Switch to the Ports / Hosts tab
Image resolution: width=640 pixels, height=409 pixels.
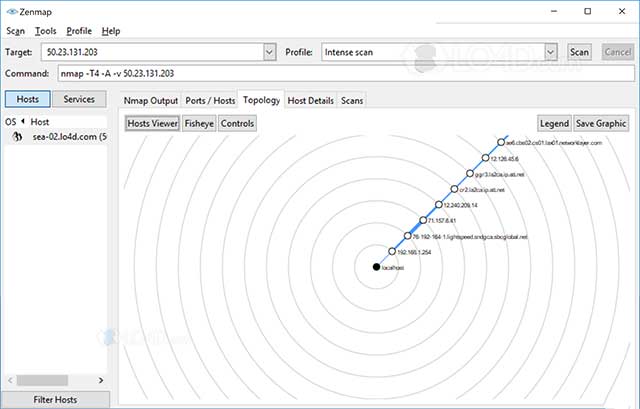tap(211, 100)
